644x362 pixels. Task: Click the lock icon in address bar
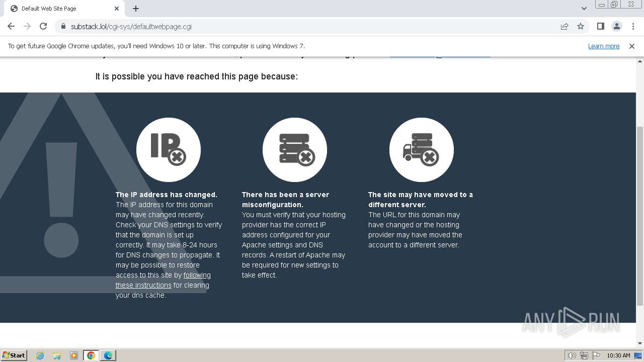63,26
